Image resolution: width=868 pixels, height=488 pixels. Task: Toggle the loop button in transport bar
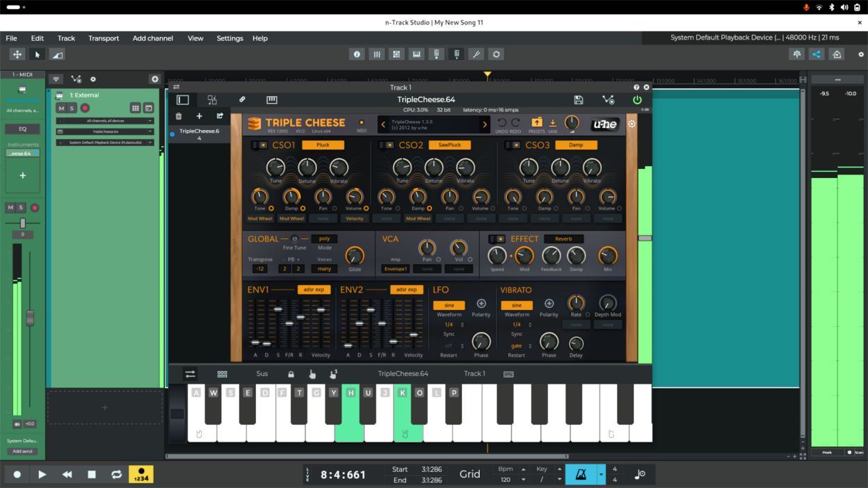coord(116,474)
